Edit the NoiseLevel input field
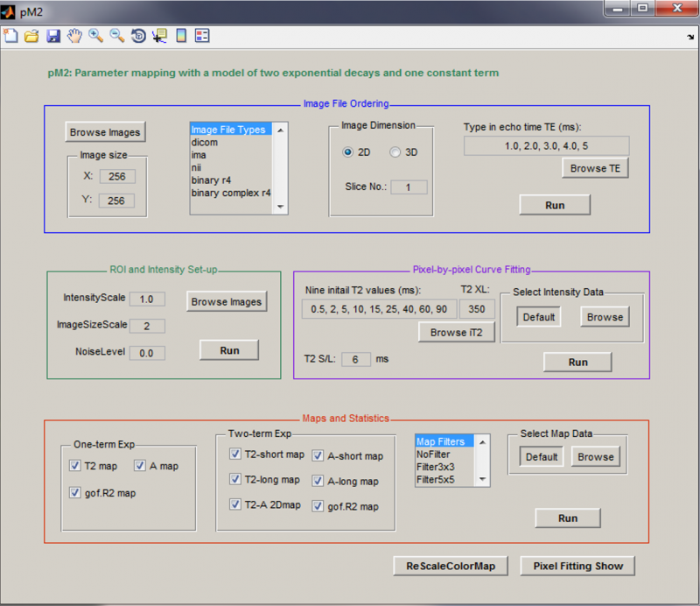700x606 pixels. tap(147, 353)
